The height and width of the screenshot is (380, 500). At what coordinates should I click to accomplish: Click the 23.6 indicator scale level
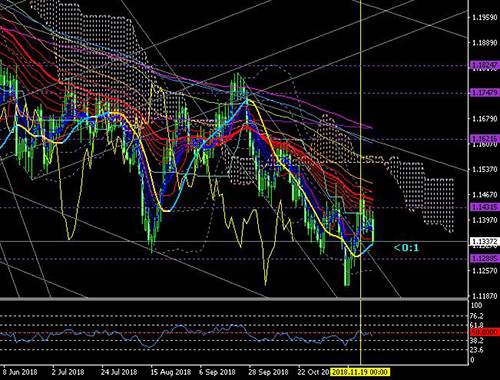coord(477,349)
